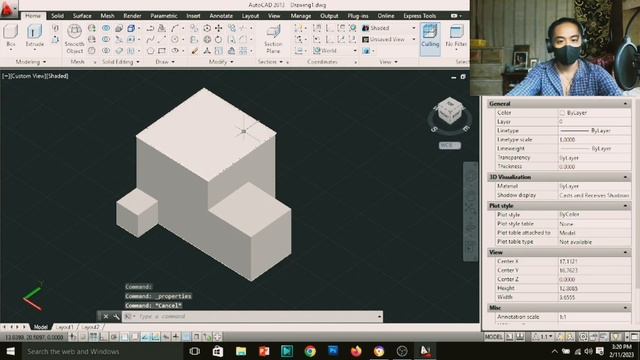Click the Annotation scale row value
This screenshot has height=360, width=640.
(x=594, y=317)
